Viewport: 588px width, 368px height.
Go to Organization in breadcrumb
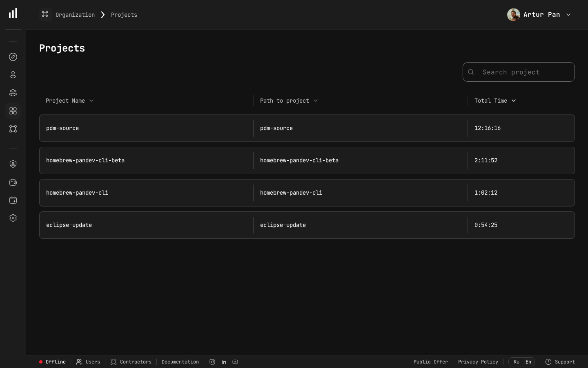tap(75, 15)
